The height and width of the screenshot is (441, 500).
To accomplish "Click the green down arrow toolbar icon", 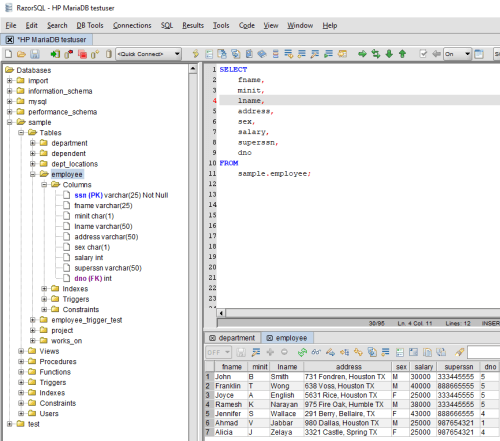I will (x=389, y=54).
